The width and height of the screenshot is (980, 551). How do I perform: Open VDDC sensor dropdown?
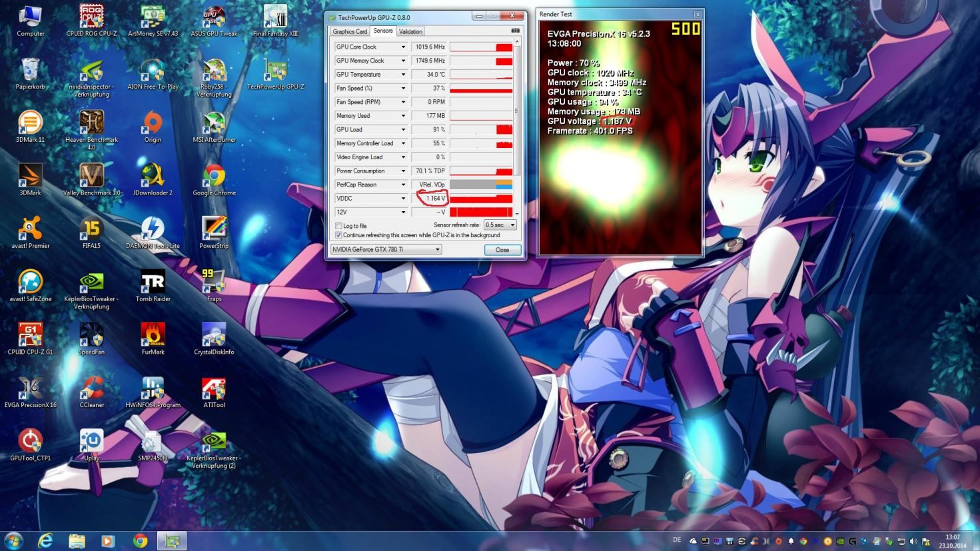coord(403,199)
